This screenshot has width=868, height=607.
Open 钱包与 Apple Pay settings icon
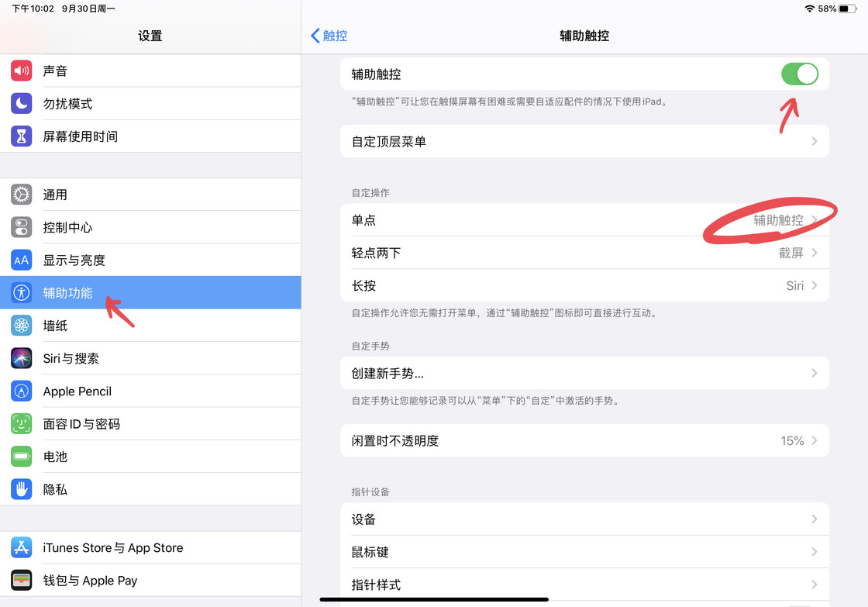(21, 580)
